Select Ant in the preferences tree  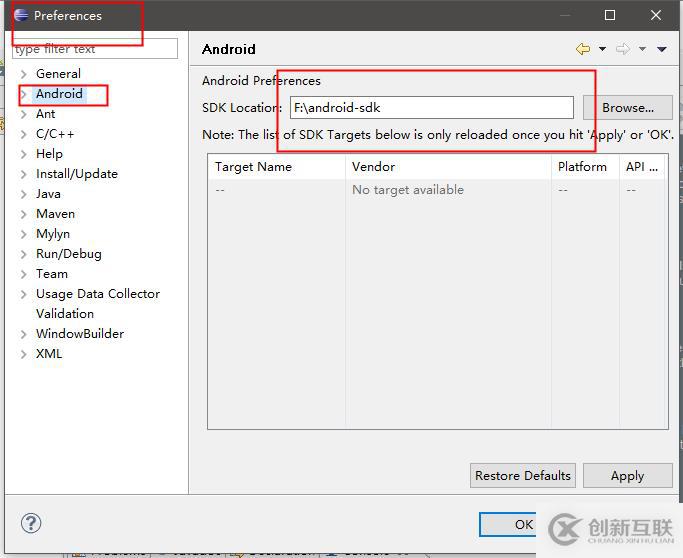click(x=45, y=114)
